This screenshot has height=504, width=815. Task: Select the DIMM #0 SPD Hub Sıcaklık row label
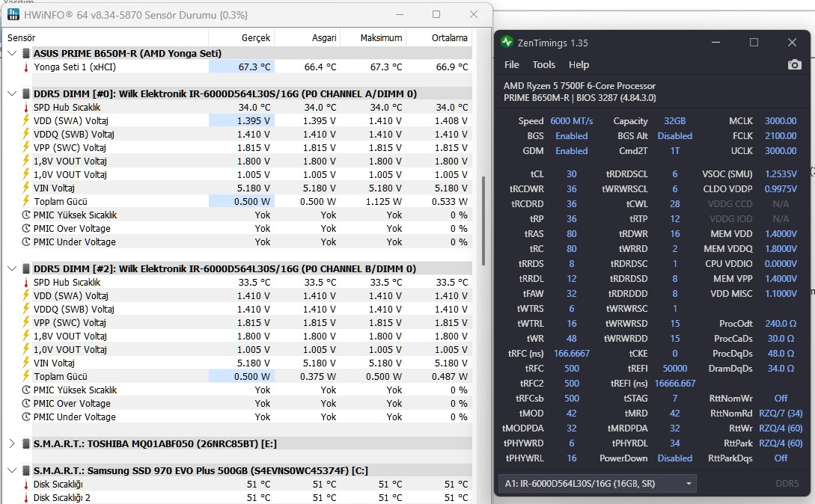[x=67, y=108]
